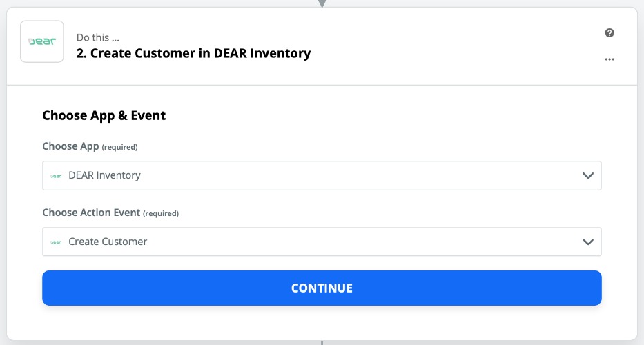Viewport: 644px width, 345px height.
Task: Click the DEAR logo in step header
Action: [42, 41]
